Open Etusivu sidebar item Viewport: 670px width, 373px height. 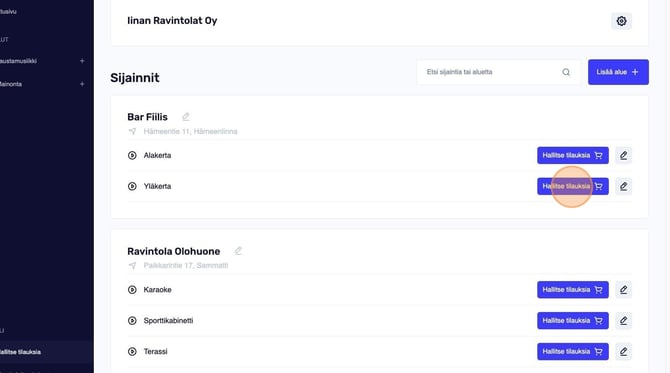point(9,12)
